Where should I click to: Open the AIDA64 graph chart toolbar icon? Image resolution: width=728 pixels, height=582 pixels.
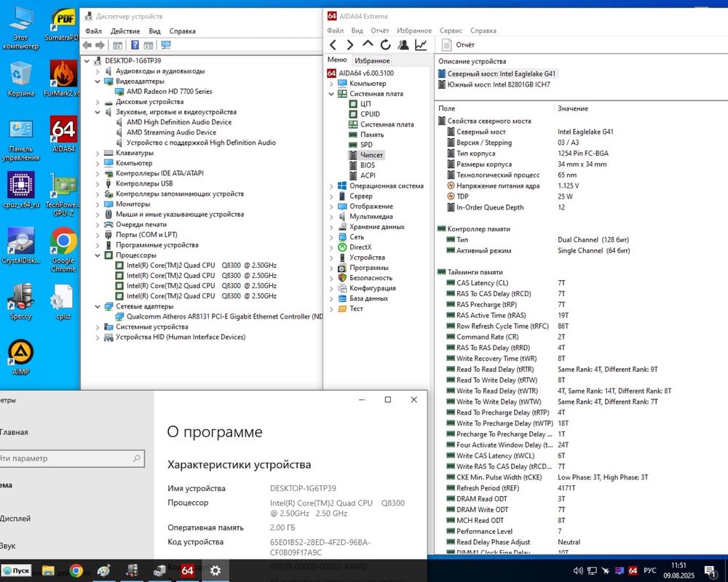click(421, 44)
